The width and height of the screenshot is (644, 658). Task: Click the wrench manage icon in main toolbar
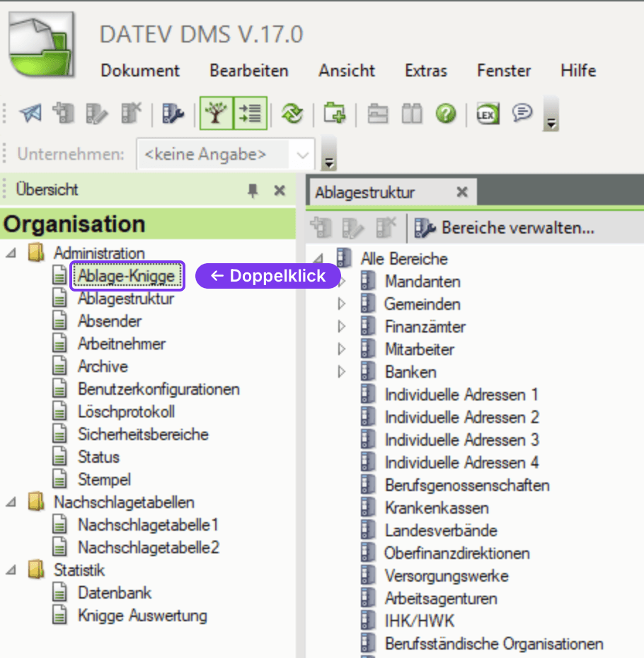173,113
